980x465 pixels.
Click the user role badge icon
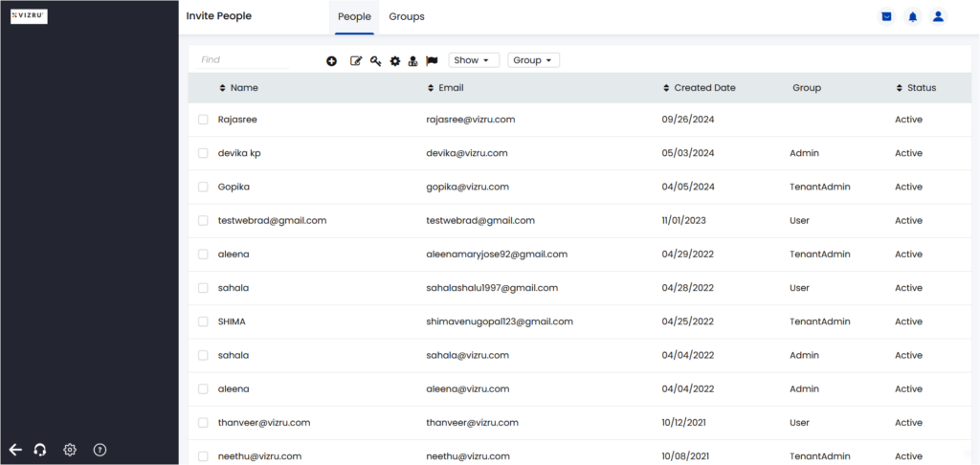[412, 60]
